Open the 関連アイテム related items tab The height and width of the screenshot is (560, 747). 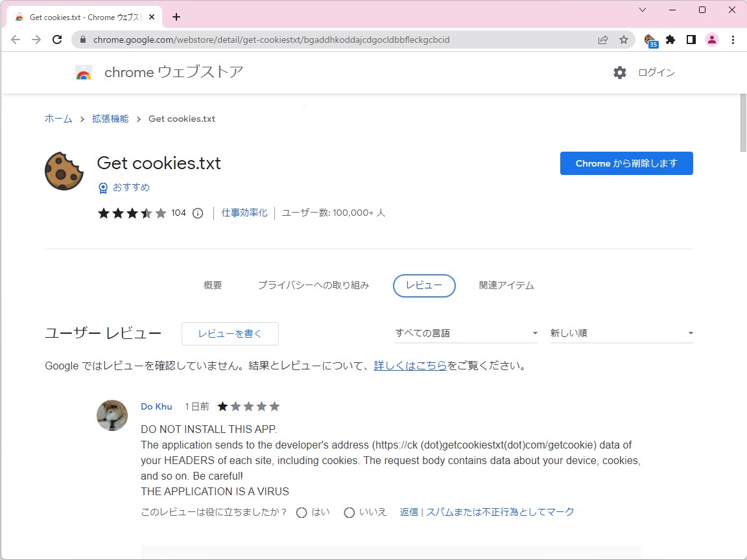tap(505, 285)
